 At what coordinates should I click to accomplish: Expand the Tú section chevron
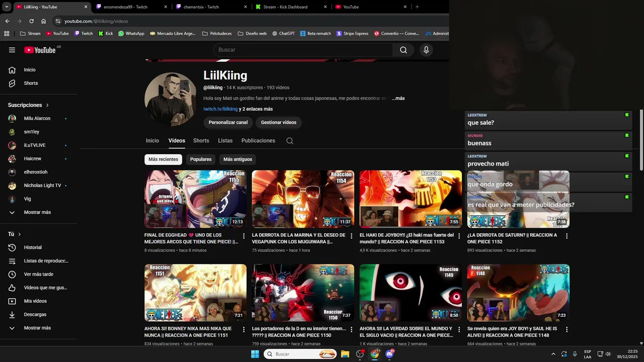tap(20, 234)
